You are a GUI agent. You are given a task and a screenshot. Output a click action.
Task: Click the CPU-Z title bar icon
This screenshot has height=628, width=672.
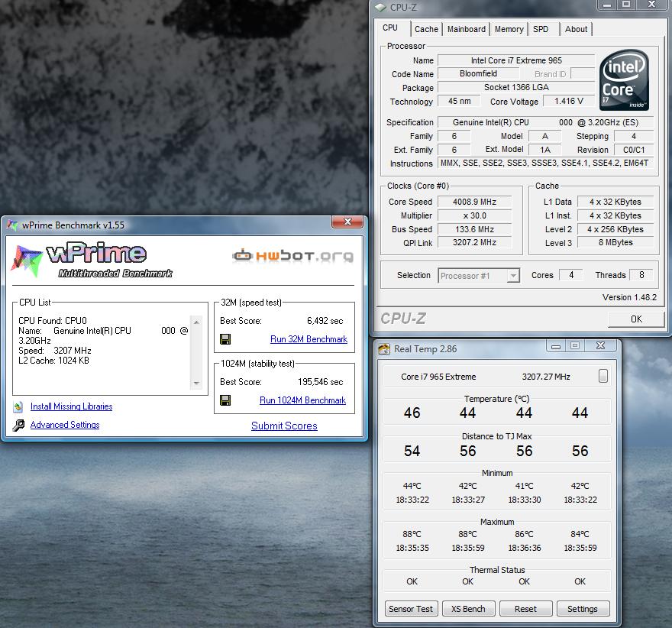[x=380, y=8]
